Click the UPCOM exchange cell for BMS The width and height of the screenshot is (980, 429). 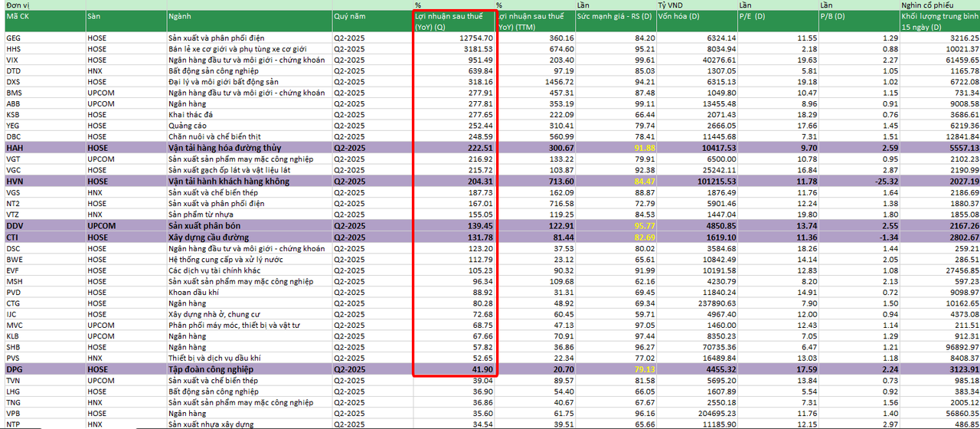point(100,93)
